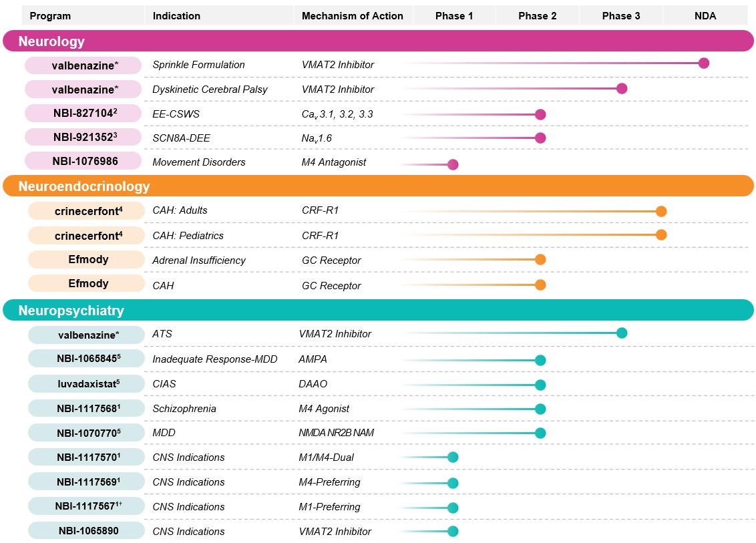Select the NDA column header
The height and width of the screenshot is (543, 756).
(705, 15)
